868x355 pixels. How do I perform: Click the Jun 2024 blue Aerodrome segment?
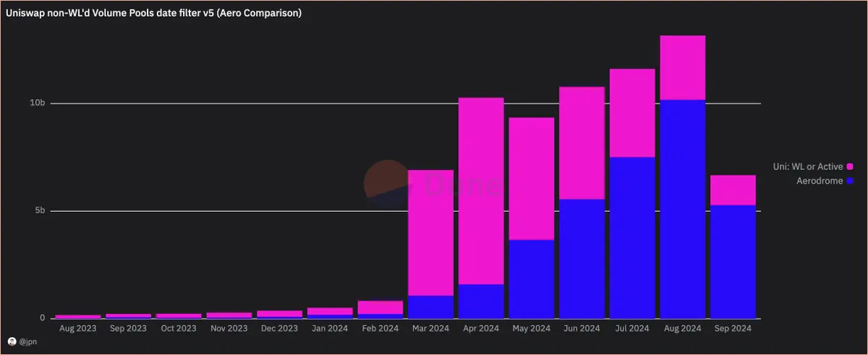(x=582, y=259)
